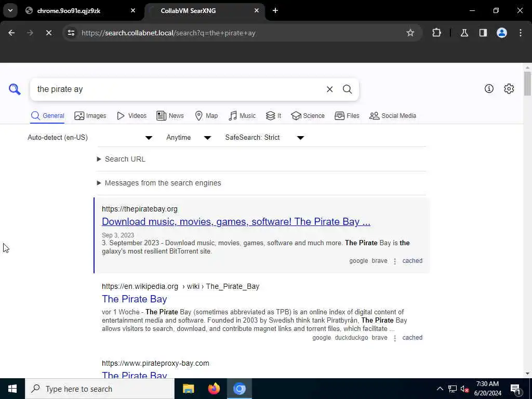Image resolution: width=532 pixels, height=399 pixels.
Task: Close the CollabVM SearXNG tab
Action: click(257, 10)
